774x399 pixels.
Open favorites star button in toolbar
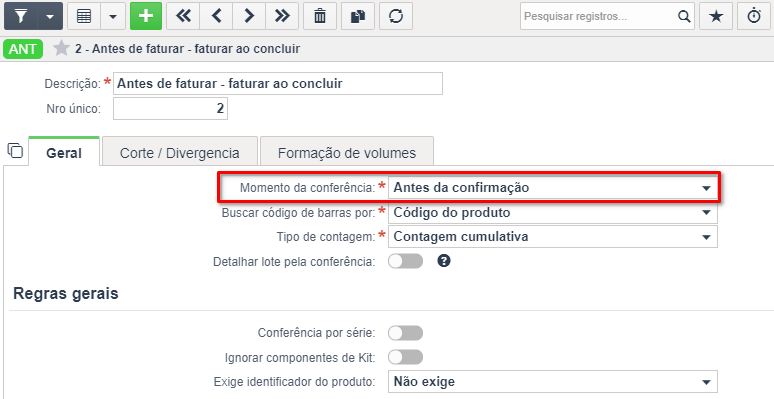716,16
